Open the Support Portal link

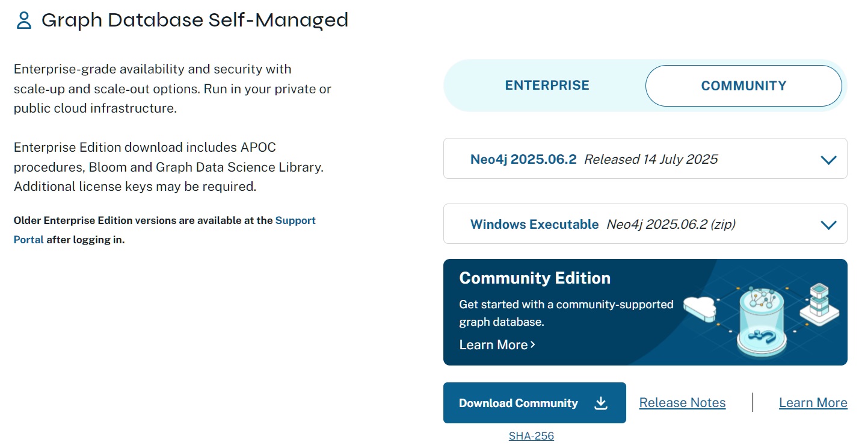(x=165, y=230)
